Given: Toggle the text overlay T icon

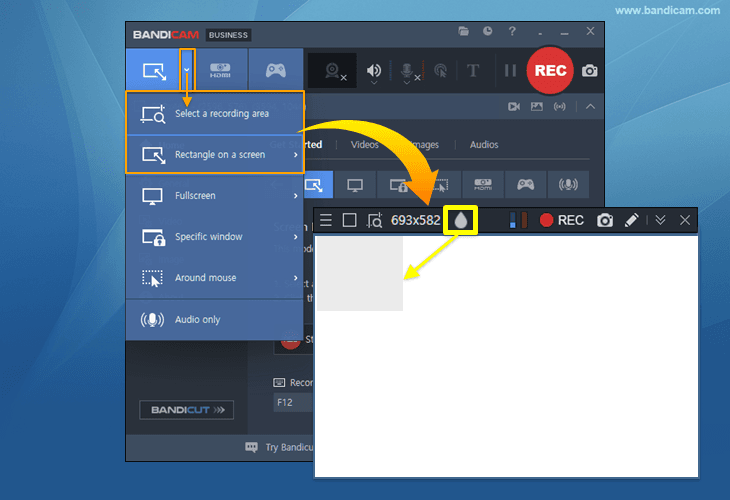Looking at the screenshot, I should 473,71.
